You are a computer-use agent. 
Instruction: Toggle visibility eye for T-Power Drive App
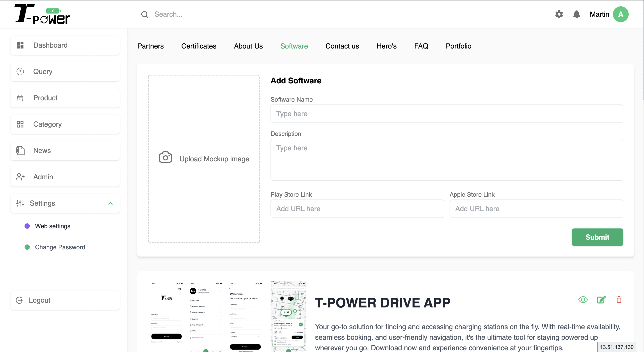(583, 300)
